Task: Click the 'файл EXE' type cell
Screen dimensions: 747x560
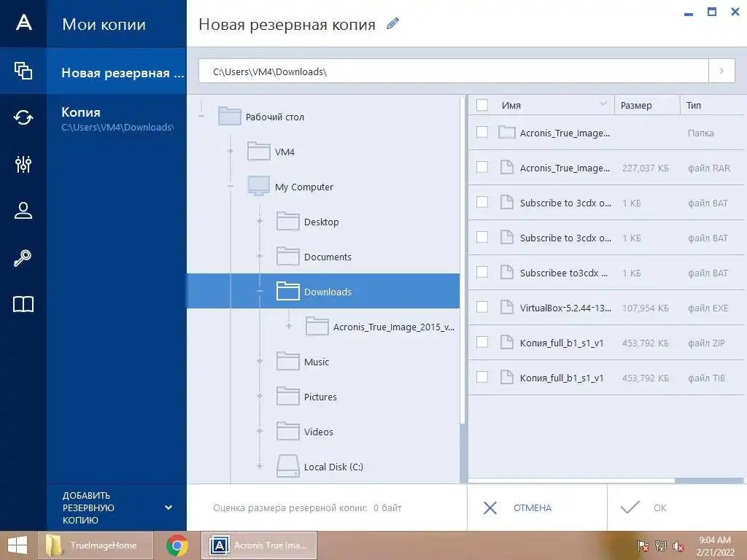Action: [708, 308]
